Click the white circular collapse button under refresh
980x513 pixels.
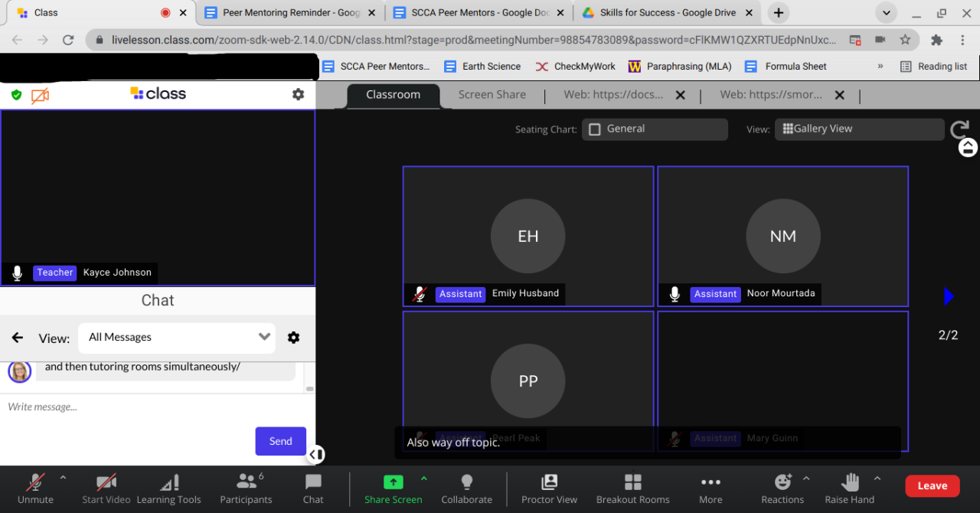[968, 147]
